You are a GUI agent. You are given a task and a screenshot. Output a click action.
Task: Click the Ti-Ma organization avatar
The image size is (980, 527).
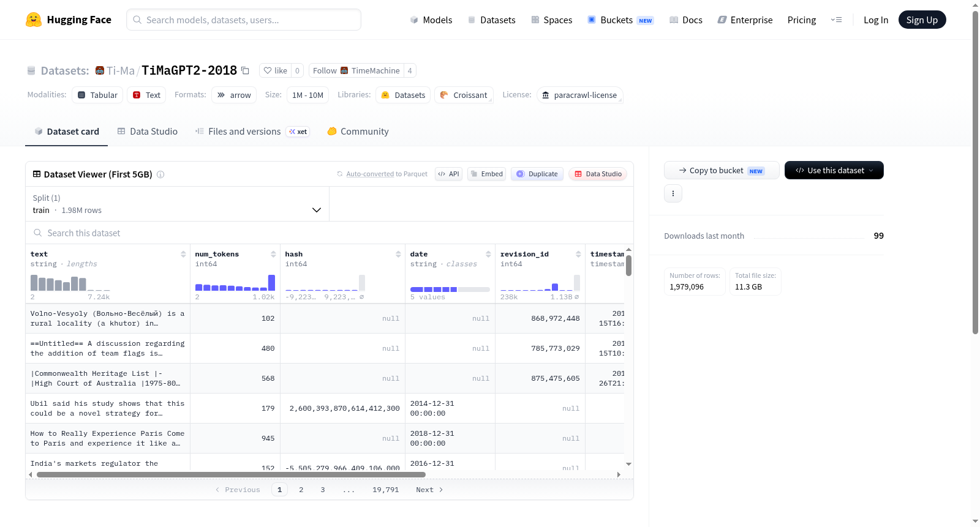100,70
